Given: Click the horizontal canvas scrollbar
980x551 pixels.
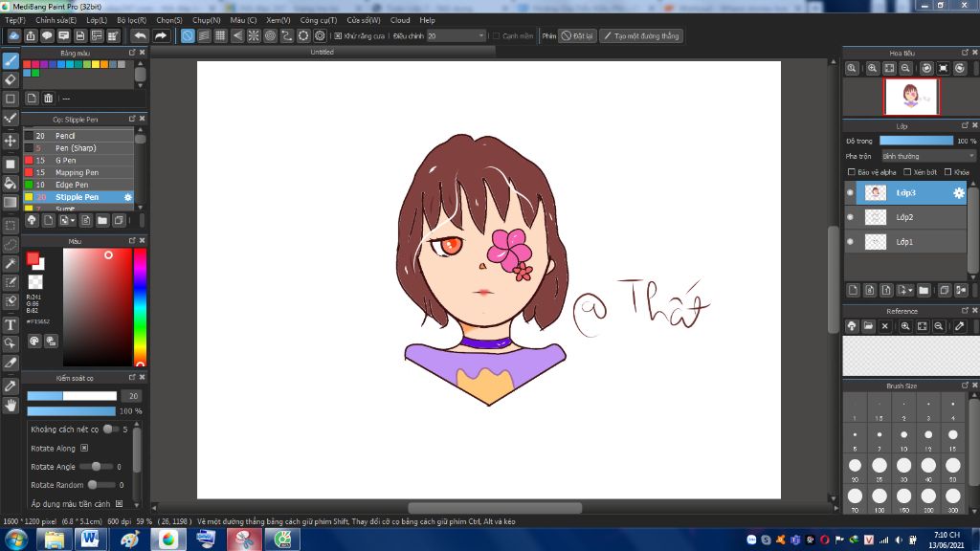Looking at the screenshot, I should (x=495, y=508).
